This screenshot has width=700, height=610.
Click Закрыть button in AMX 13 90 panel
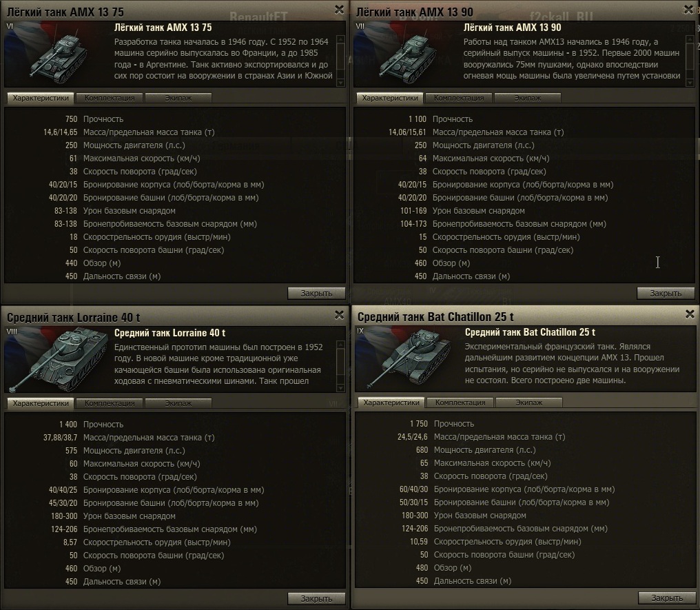tap(665, 294)
